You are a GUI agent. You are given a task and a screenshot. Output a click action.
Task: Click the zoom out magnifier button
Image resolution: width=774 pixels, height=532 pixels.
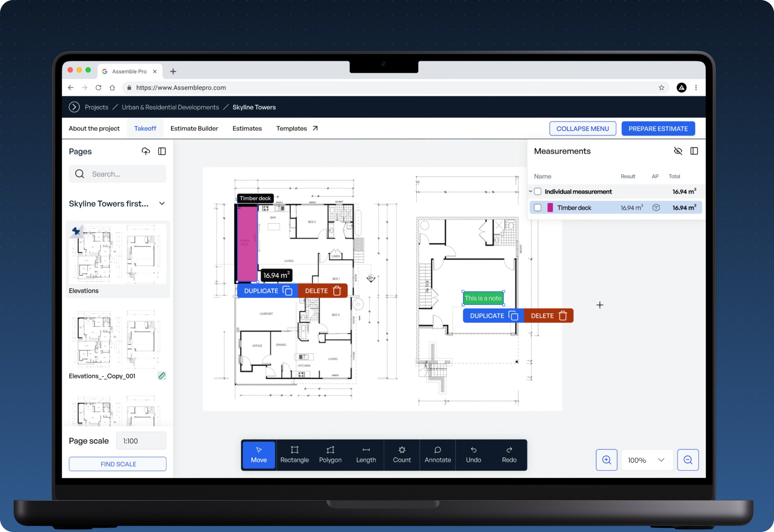688,460
